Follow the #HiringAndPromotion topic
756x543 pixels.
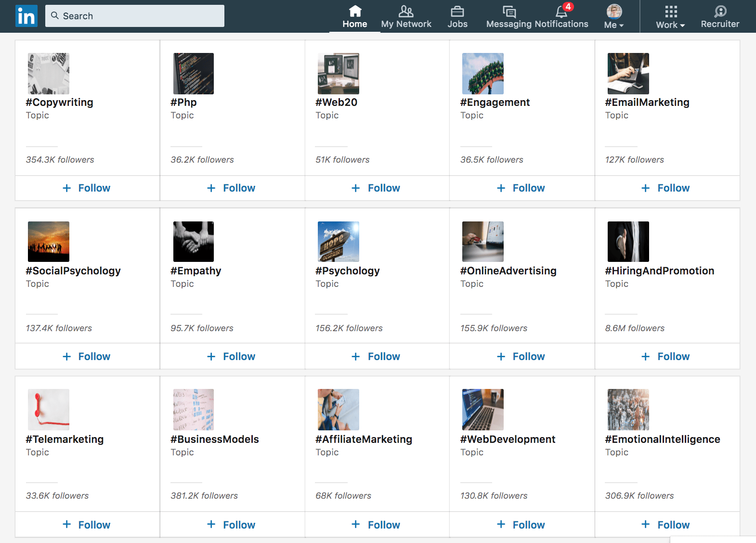(666, 357)
